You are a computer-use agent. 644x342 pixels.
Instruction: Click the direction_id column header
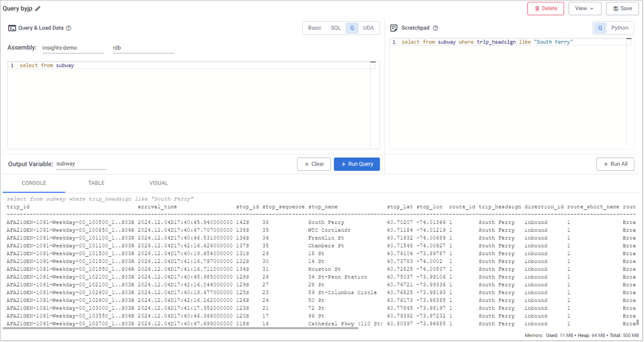(544, 207)
